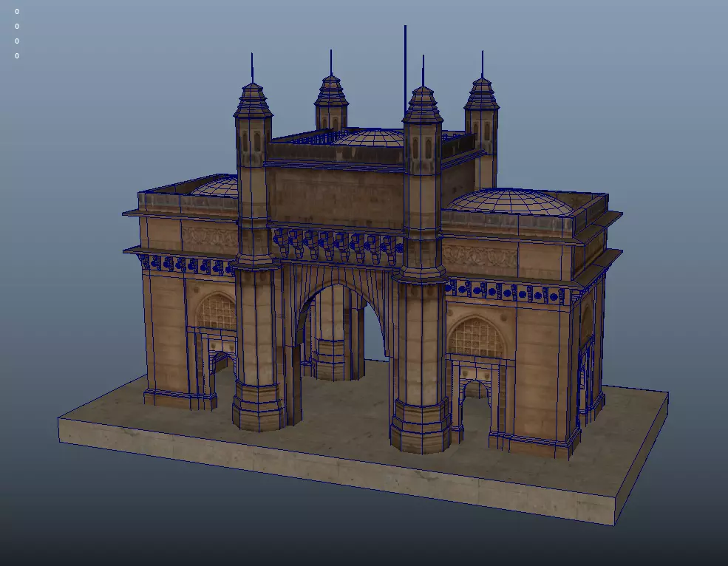728x566 pixels.
Task: Click the topmost "0" heads-up display value
Action: pyautogui.click(x=17, y=12)
